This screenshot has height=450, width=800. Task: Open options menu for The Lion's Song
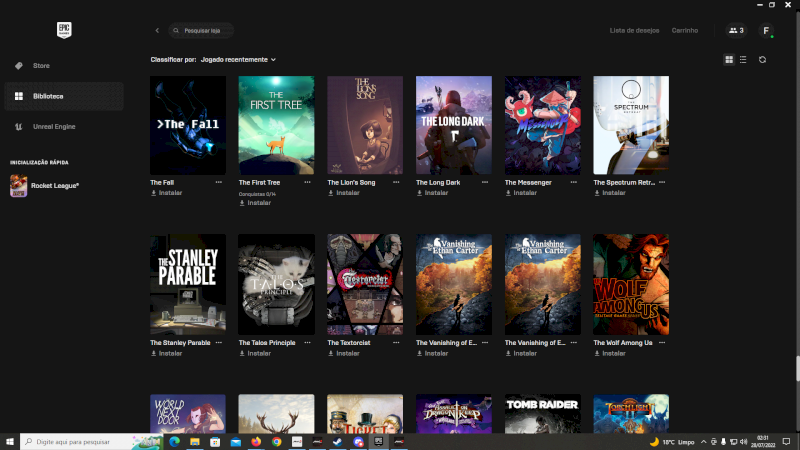[396, 182]
